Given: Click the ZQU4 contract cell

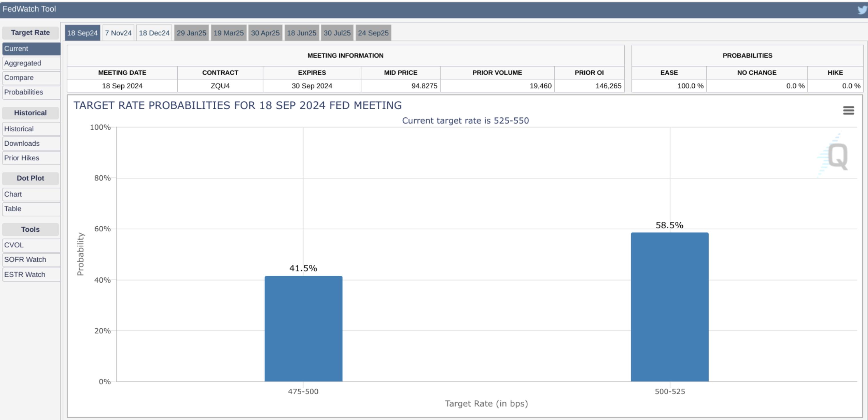Looking at the screenshot, I should 220,86.
